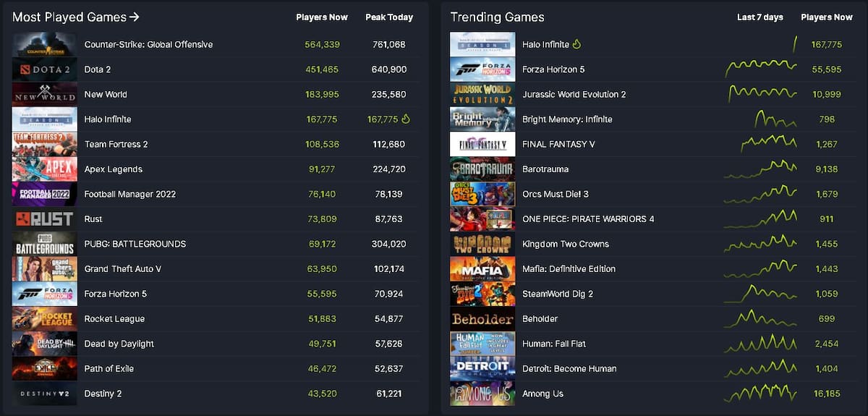Open the Counter-Strike: Global Offensive title link
Image resolution: width=868 pixels, height=416 pixels.
tap(148, 45)
